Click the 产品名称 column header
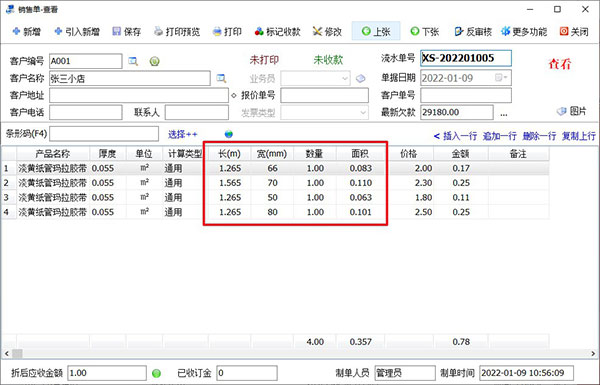Image resolution: width=600 pixels, height=385 pixels. click(x=53, y=154)
